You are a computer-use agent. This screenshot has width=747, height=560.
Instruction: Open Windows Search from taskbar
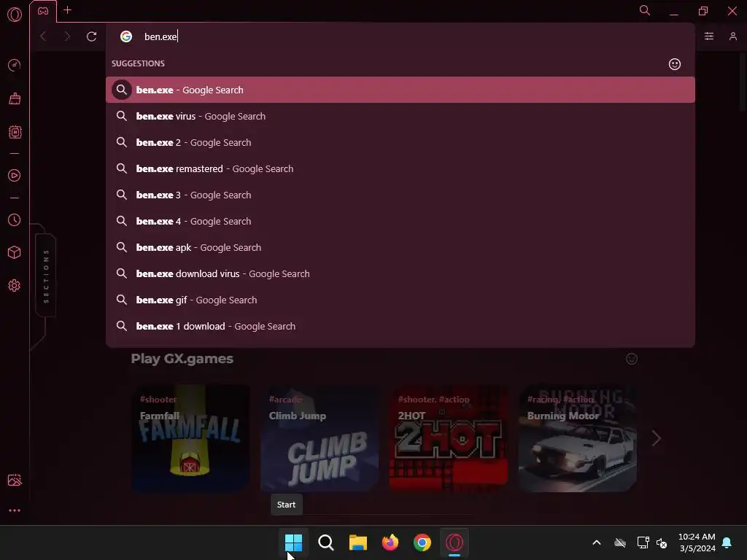coord(326,542)
